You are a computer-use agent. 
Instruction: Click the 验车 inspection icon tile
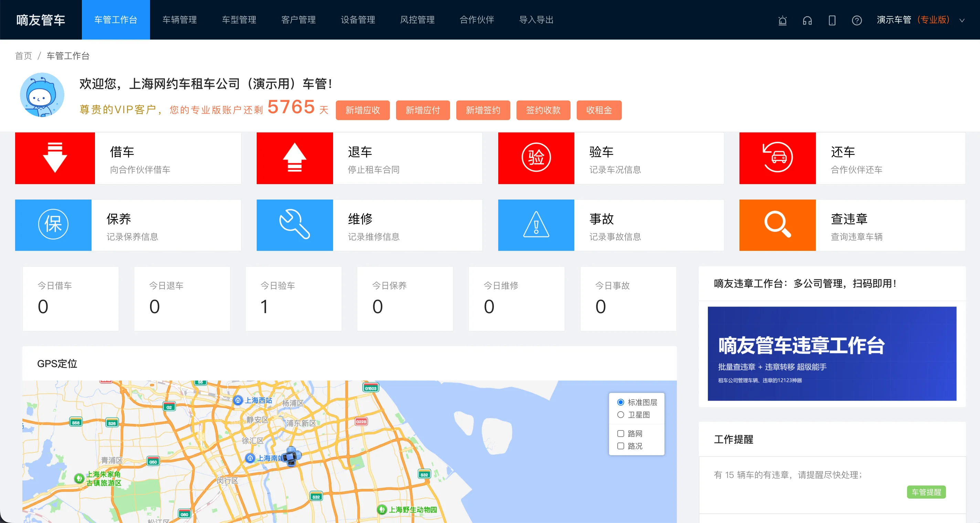coord(536,158)
